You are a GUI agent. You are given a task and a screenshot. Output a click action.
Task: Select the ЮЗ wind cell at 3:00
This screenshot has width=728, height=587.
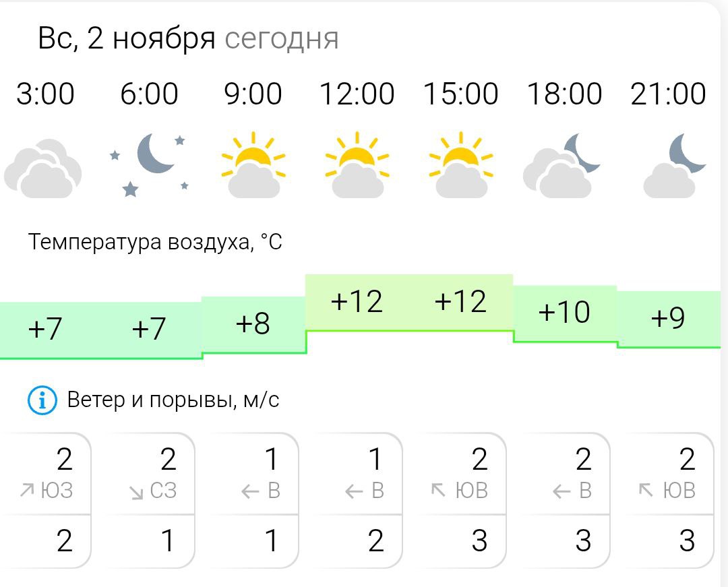47,474
